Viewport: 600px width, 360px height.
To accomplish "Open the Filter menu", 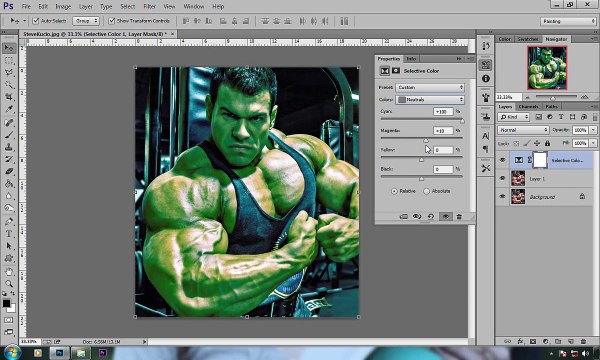I will (x=149, y=7).
